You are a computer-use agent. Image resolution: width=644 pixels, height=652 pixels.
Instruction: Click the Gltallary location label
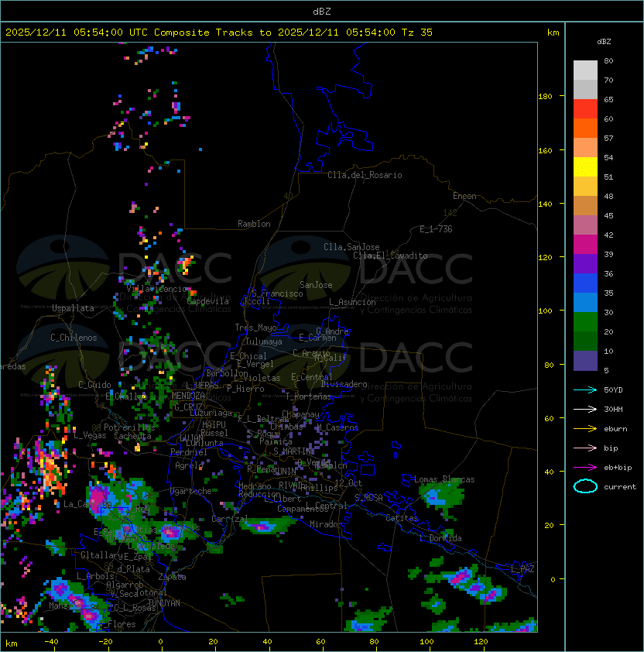[101, 555]
